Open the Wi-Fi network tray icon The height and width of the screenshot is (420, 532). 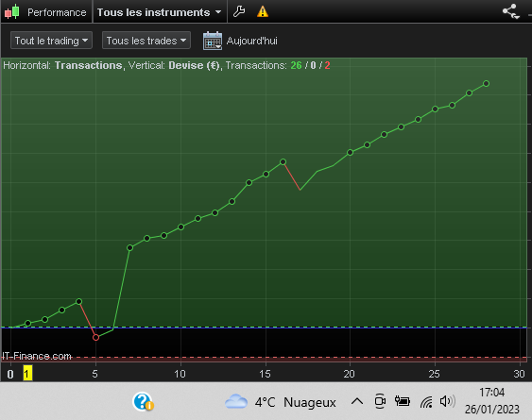pyautogui.click(x=426, y=402)
